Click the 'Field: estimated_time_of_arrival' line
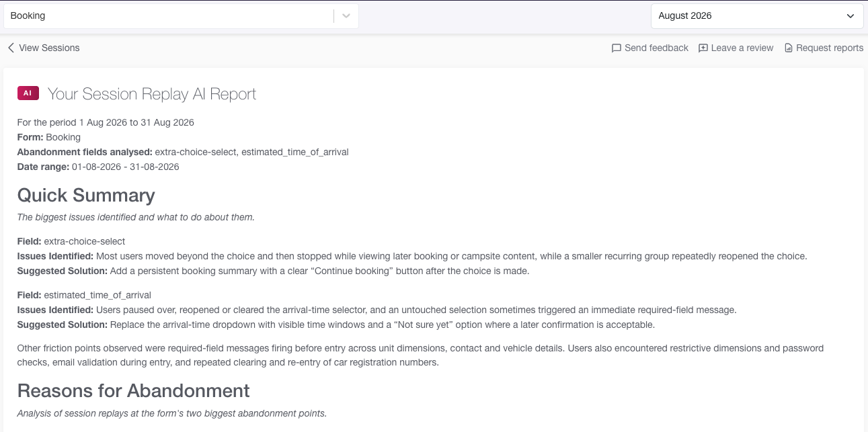This screenshot has width=868, height=432. [84, 295]
